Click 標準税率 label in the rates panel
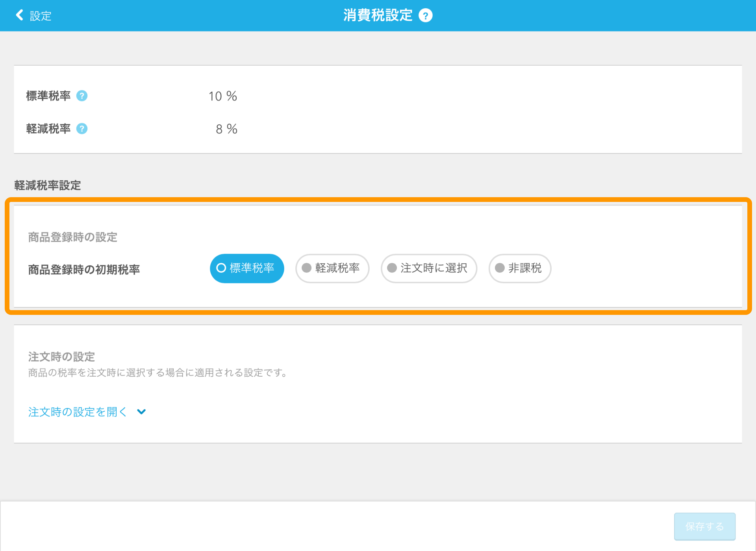Screen dimensions: 756x551 (x=48, y=96)
